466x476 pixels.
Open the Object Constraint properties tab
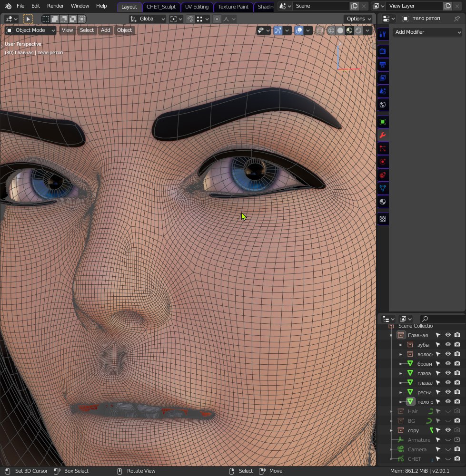[383, 175]
